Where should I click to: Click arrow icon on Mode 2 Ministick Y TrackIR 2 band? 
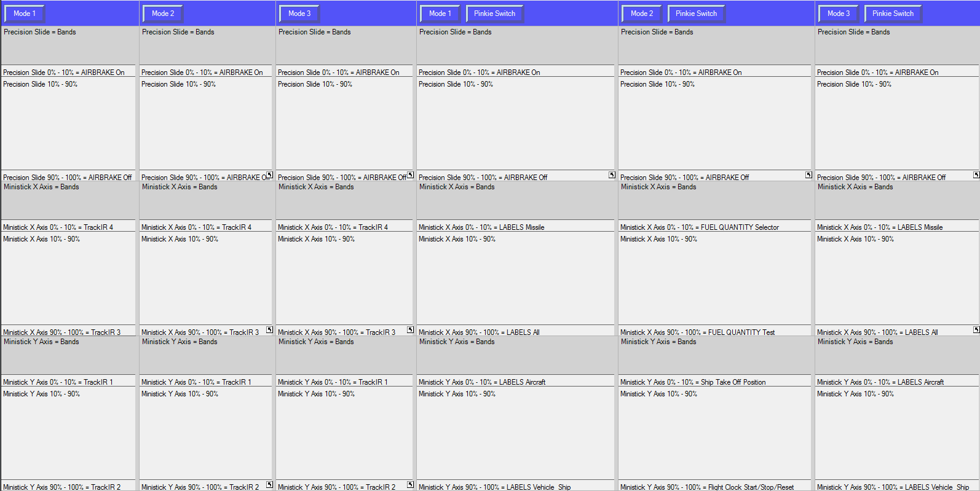pyautogui.click(x=269, y=485)
